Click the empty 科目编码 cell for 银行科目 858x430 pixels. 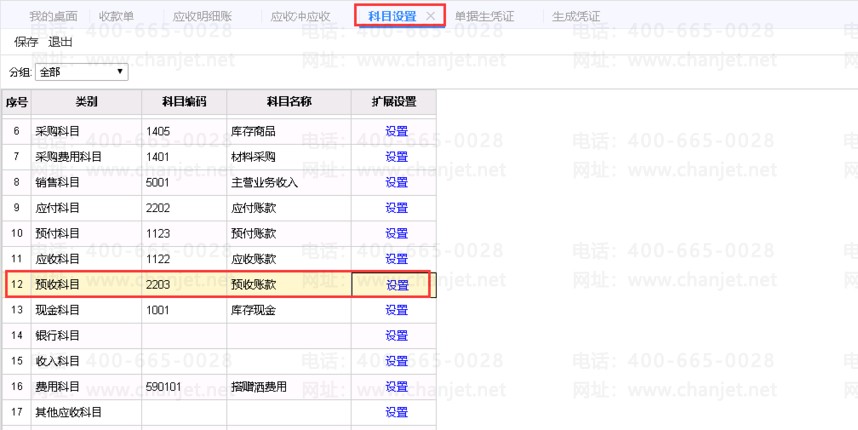184,335
